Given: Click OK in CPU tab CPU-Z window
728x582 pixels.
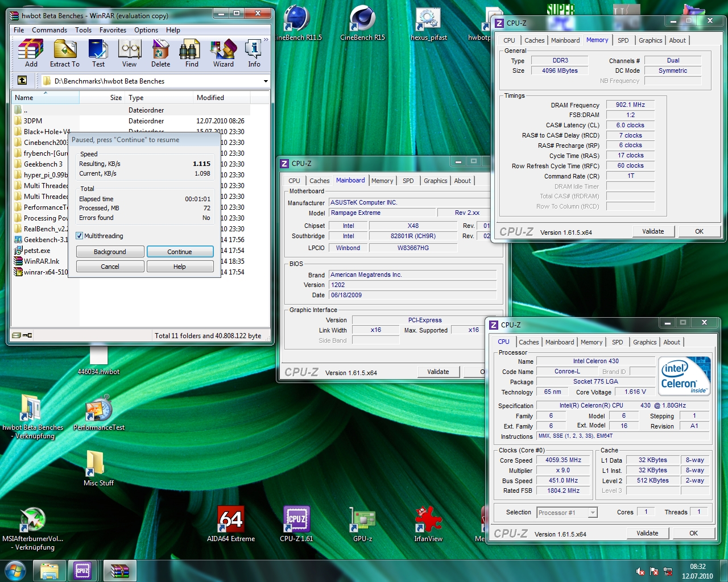Looking at the screenshot, I should 693,533.
